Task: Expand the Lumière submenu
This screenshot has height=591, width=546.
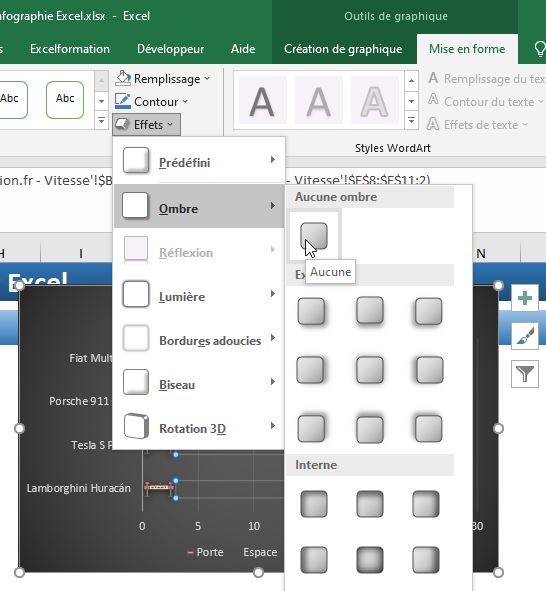Action: pos(199,296)
